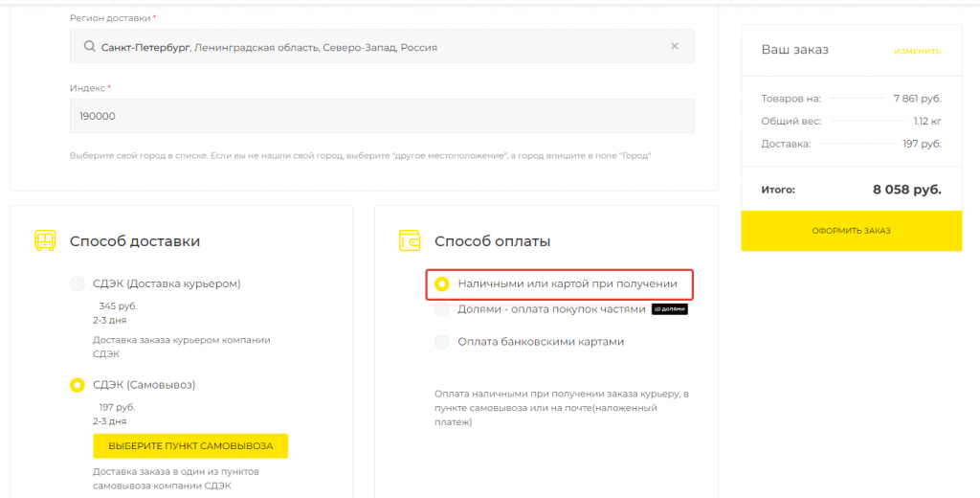The width and height of the screenshot is (980, 498).
Task: Click the black Долями logo badge
Action: point(670,309)
